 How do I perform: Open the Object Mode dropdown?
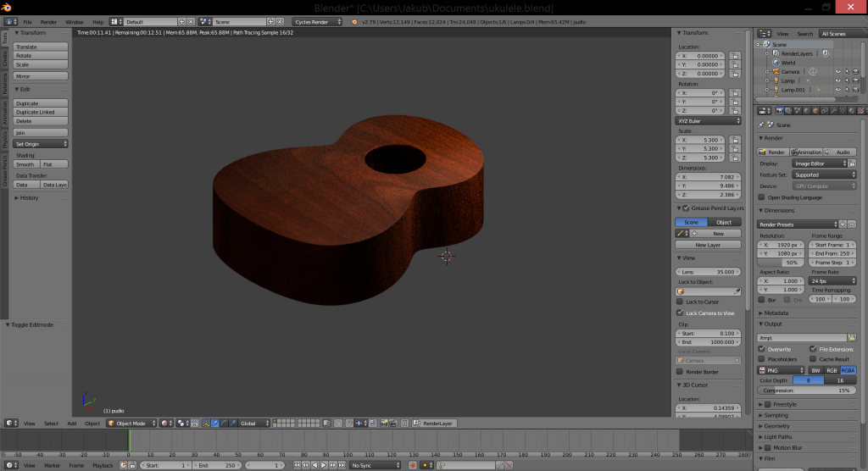click(131, 424)
